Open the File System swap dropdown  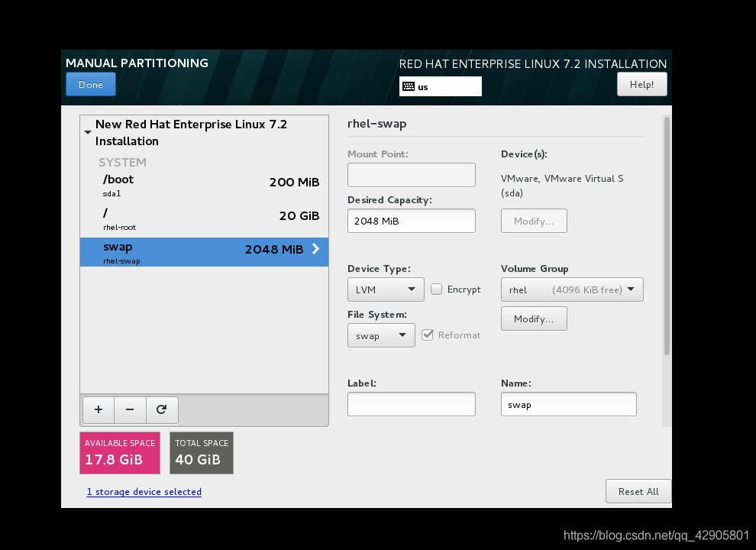[x=381, y=335]
